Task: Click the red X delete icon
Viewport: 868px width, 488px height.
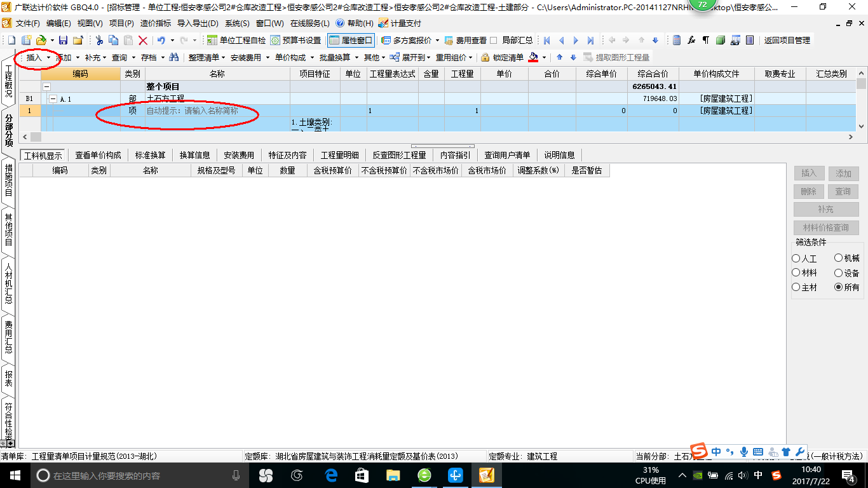Action: coord(143,40)
